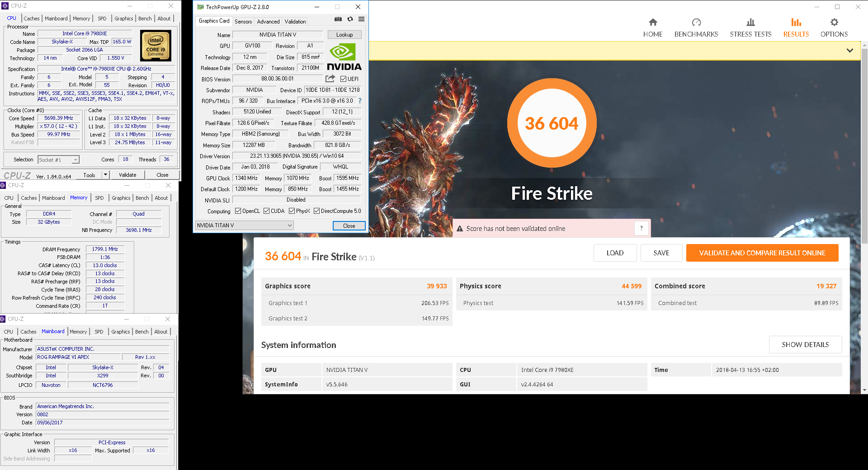Switch to the GPU-Z Validation tab

pyautogui.click(x=295, y=21)
